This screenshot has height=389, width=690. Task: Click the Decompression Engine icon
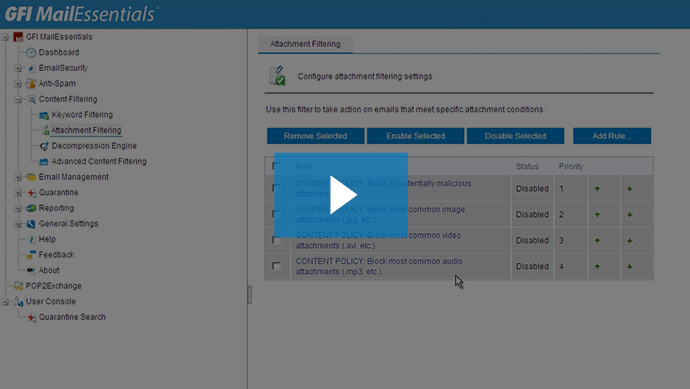44,146
